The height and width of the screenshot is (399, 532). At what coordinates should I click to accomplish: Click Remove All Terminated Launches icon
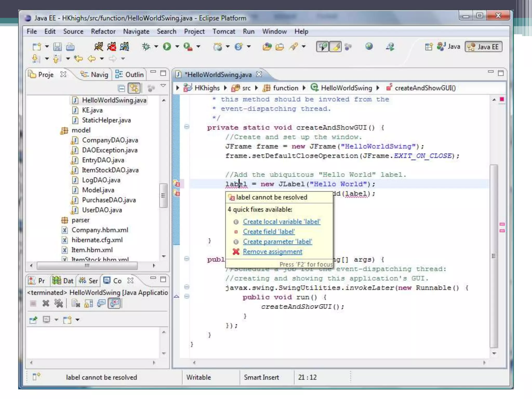59,303
